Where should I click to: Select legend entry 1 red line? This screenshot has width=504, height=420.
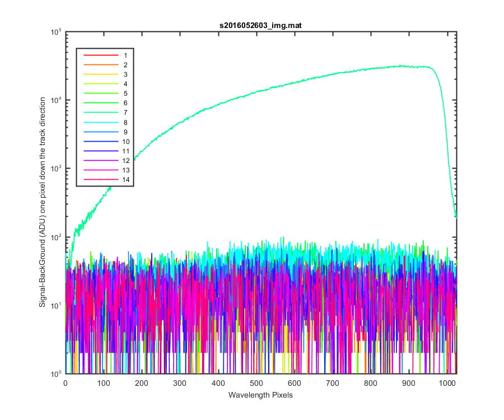pyautogui.click(x=101, y=55)
